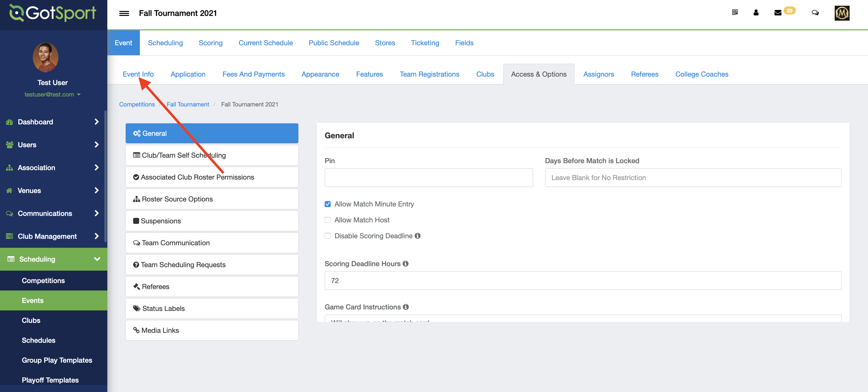The width and height of the screenshot is (868, 392).
Task: Click Days Before Match is Locked field
Action: click(693, 177)
